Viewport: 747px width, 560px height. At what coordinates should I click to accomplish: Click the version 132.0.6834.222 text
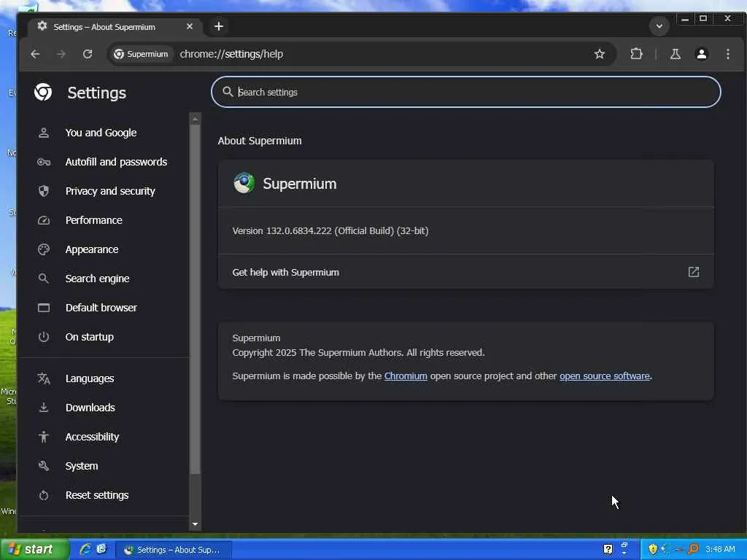tap(330, 231)
